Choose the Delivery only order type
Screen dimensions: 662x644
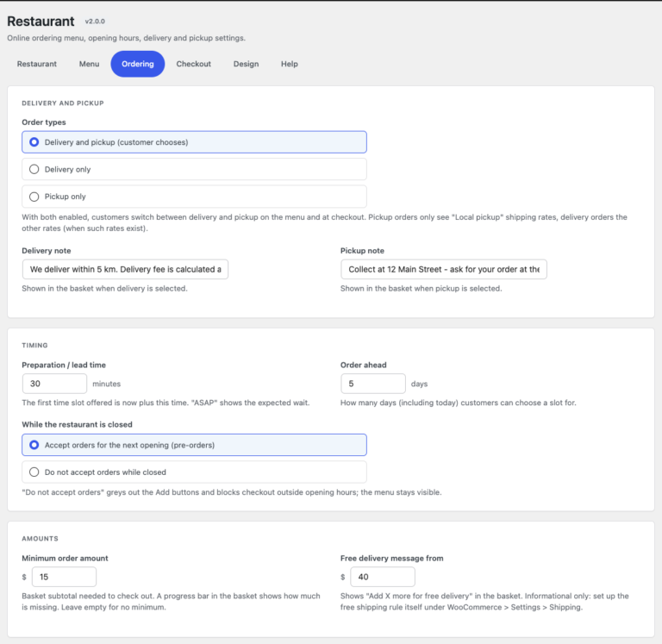[194, 169]
